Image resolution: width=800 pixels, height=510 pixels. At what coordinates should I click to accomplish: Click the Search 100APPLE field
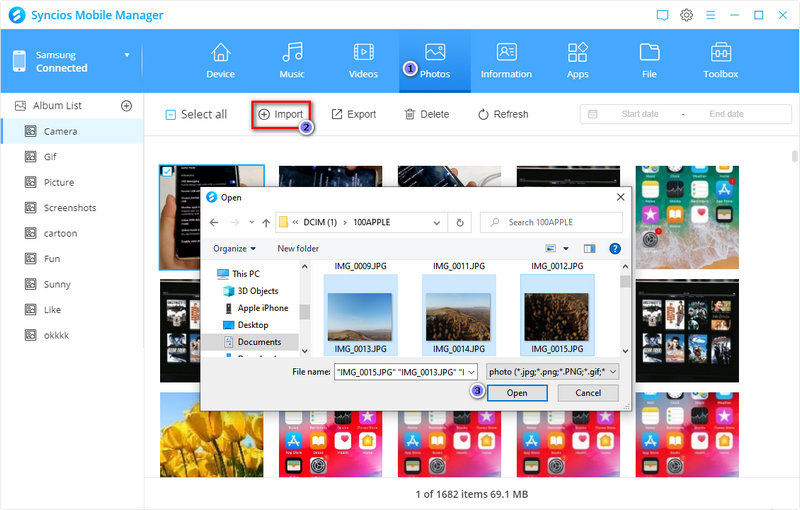tap(551, 222)
